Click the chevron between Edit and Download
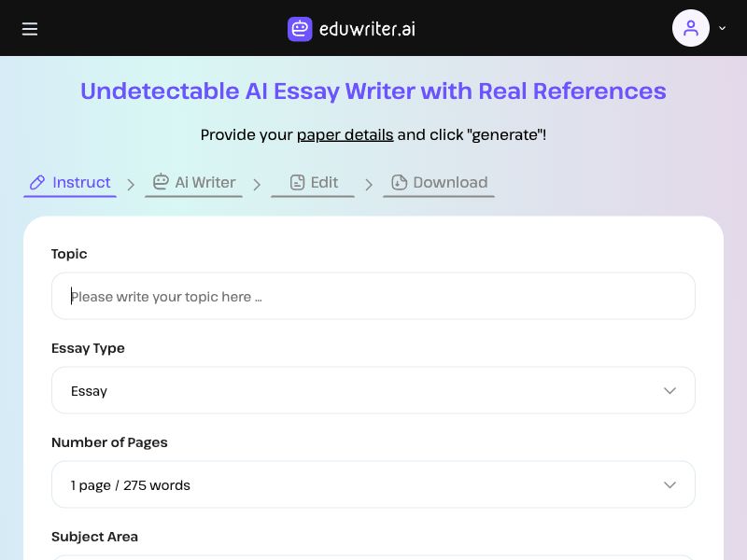 point(369,184)
